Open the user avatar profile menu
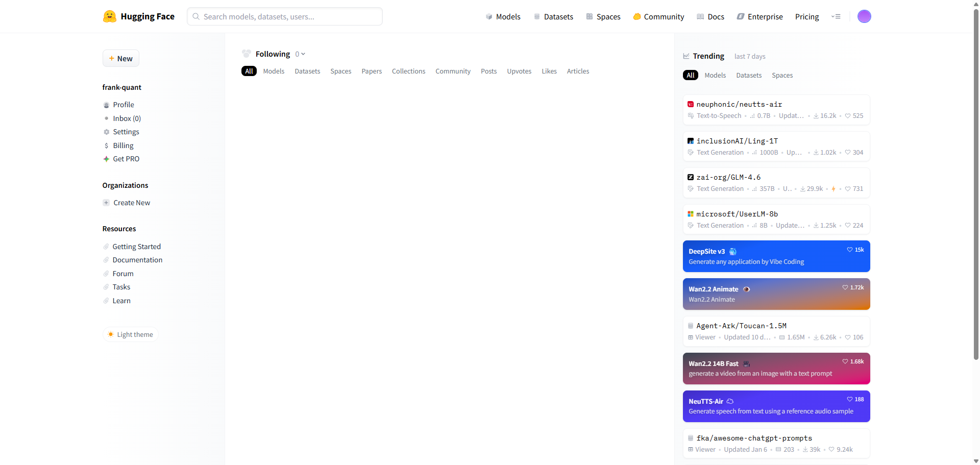This screenshot has width=980, height=465. 864,16
